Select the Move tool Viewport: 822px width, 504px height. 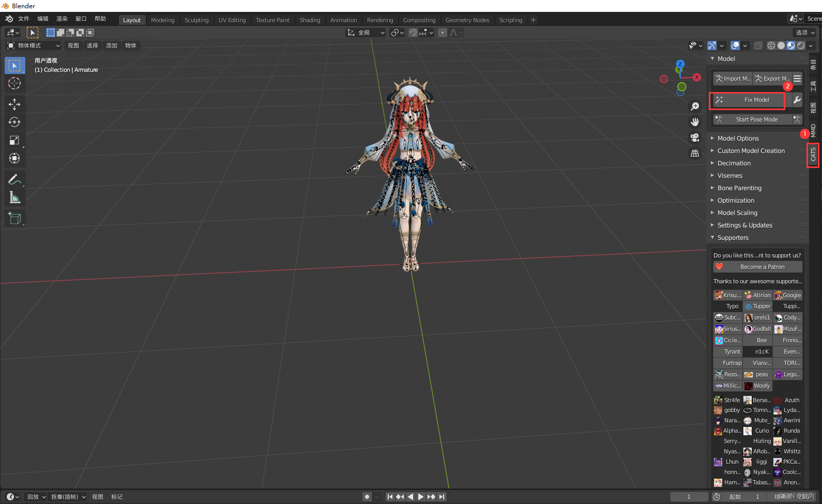click(14, 104)
